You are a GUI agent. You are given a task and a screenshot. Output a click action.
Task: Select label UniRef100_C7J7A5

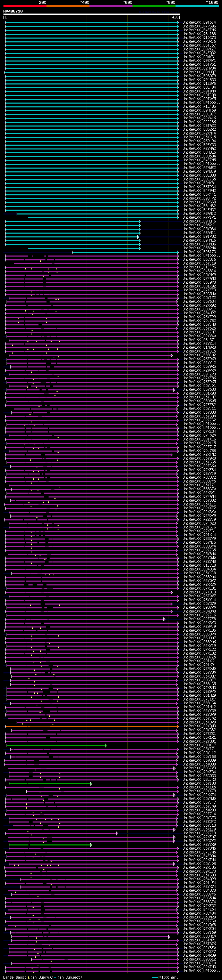[x=199, y=852]
